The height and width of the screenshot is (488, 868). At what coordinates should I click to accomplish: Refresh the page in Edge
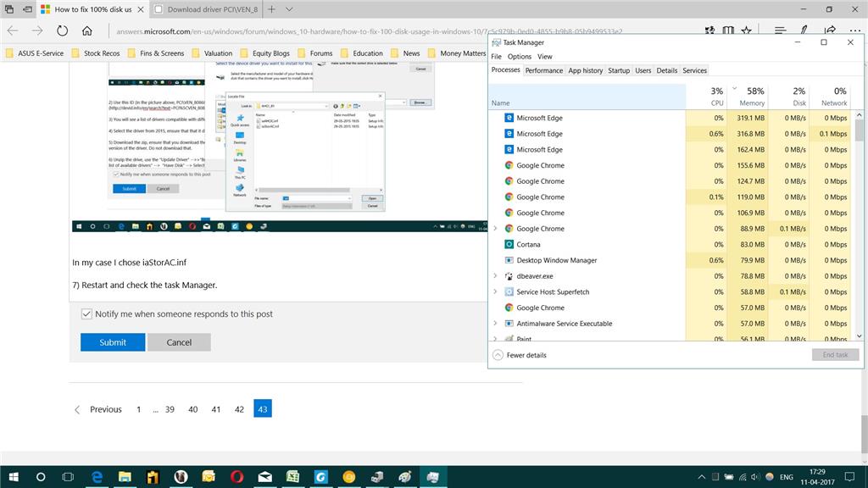62,31
